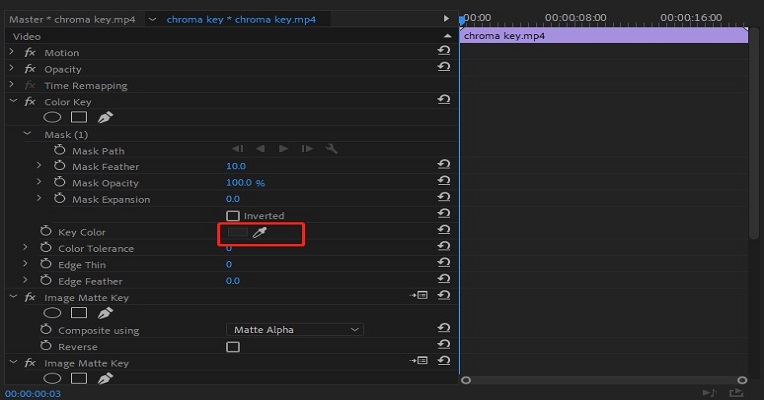Reset the Motion effect
764x400 pixels.
(x=444, y=50)
